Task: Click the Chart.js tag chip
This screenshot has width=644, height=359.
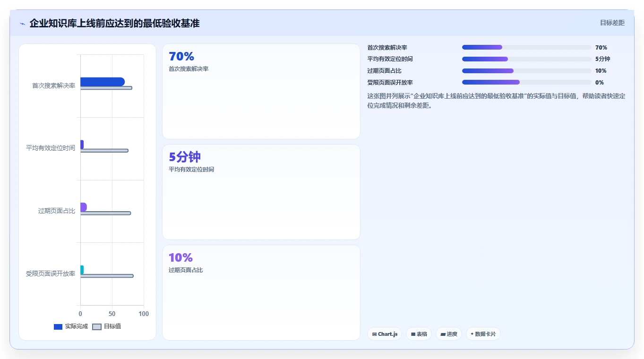Action: tap(385, 334)
